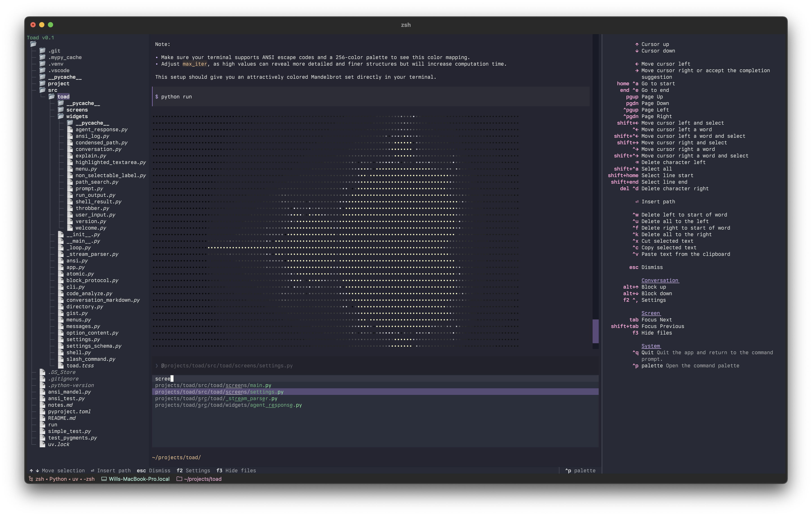
Task: Click the root folder icon under Toad v0.1
Action: tap(33, 44)
